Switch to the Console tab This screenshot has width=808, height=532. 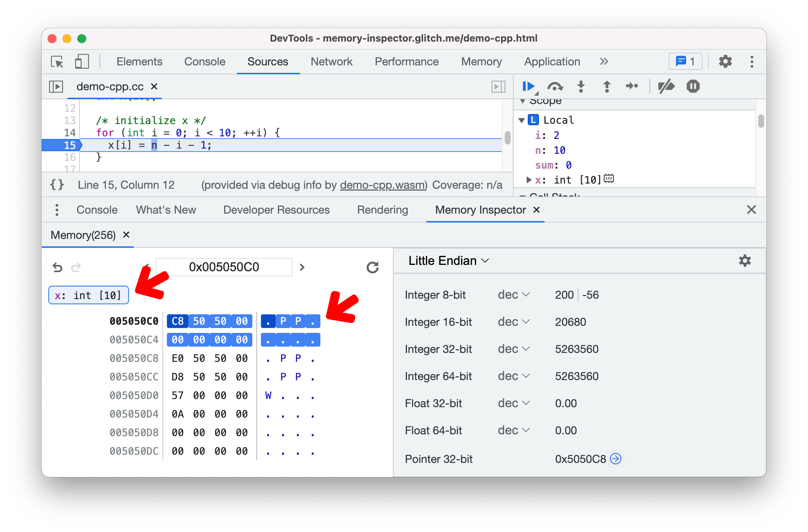(96, 210)
